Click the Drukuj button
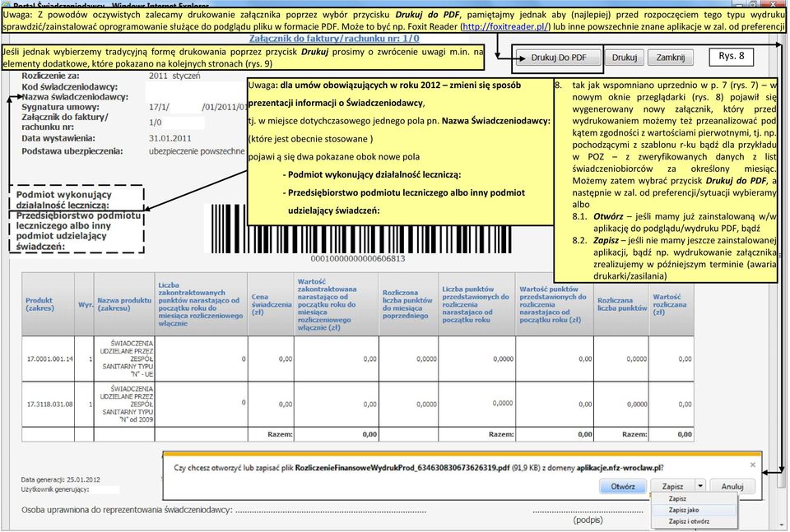 pyautogui.click(x=625, y=58)
